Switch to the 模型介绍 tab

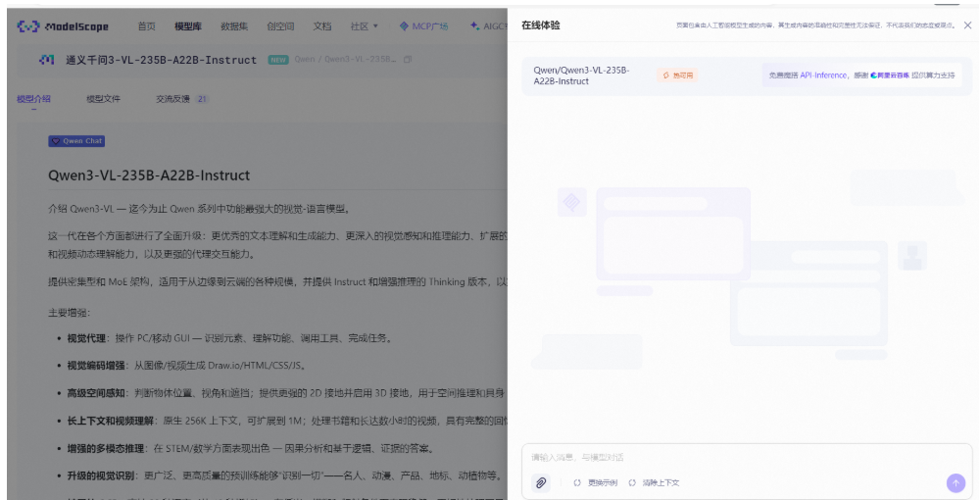tap(33, 99)
